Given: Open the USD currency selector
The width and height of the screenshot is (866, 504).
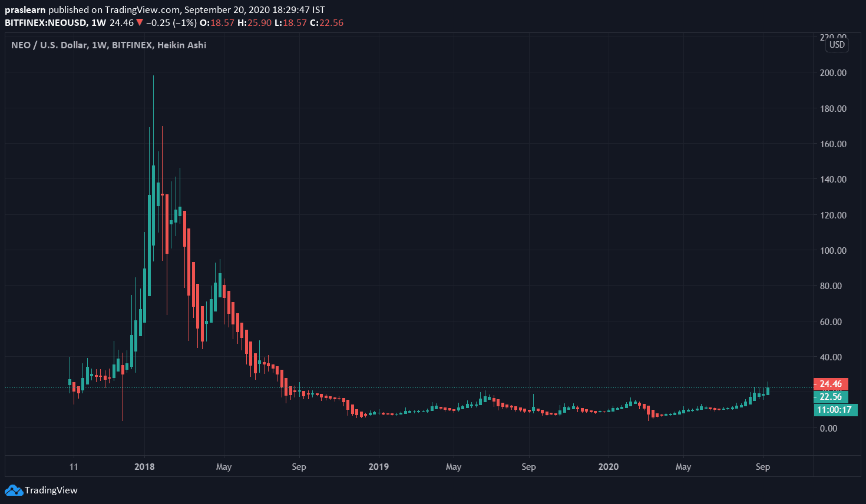Looking at the screenshot, I should 837,45.
